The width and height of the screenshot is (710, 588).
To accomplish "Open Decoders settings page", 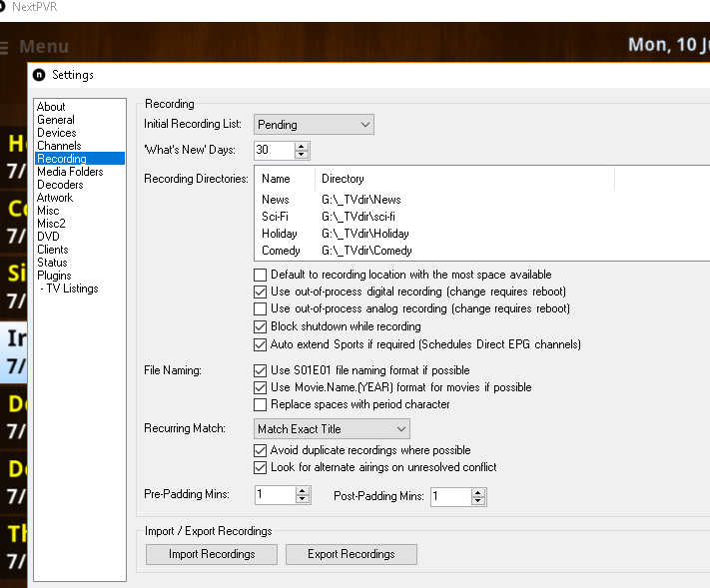I will click(60, 185).
